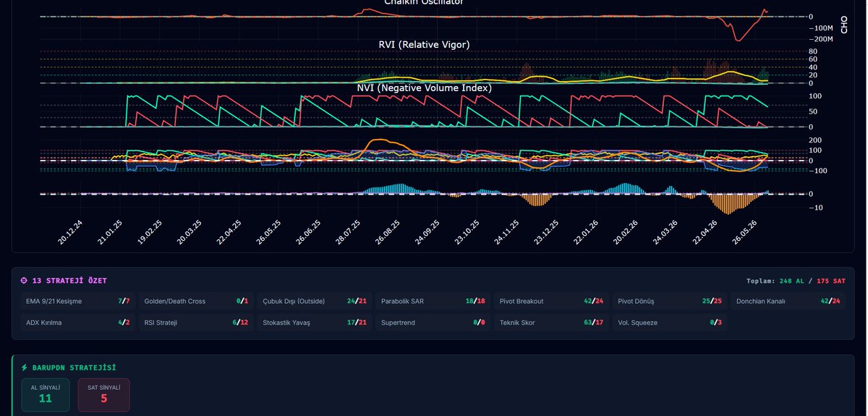The width and height of the screenshot is (868, 416).
Task: Open the Pivot Breakout strategy card
Action: click(551, 301)
